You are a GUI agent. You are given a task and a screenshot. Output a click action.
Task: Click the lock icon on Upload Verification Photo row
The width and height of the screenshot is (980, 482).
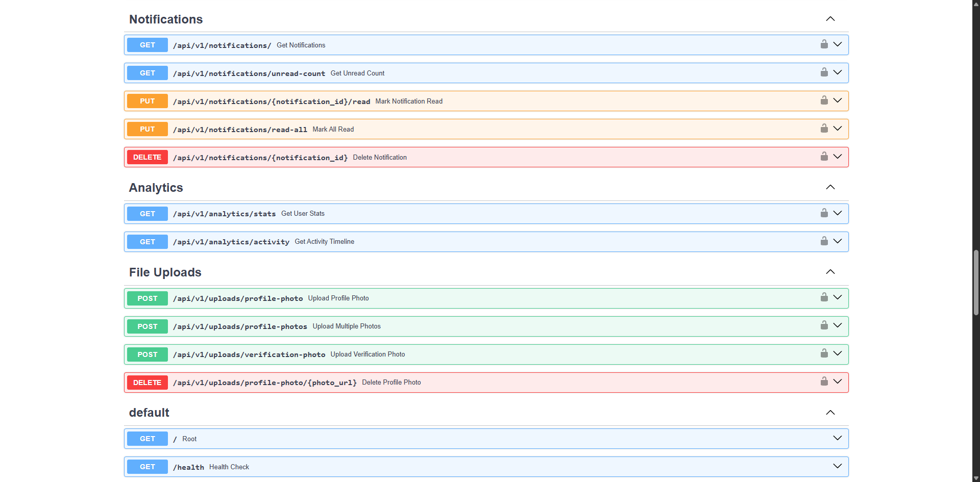824,353
